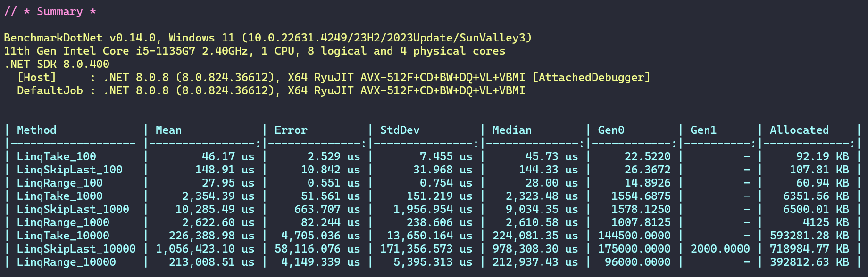Click the Method column header

[x=36, y=130]
